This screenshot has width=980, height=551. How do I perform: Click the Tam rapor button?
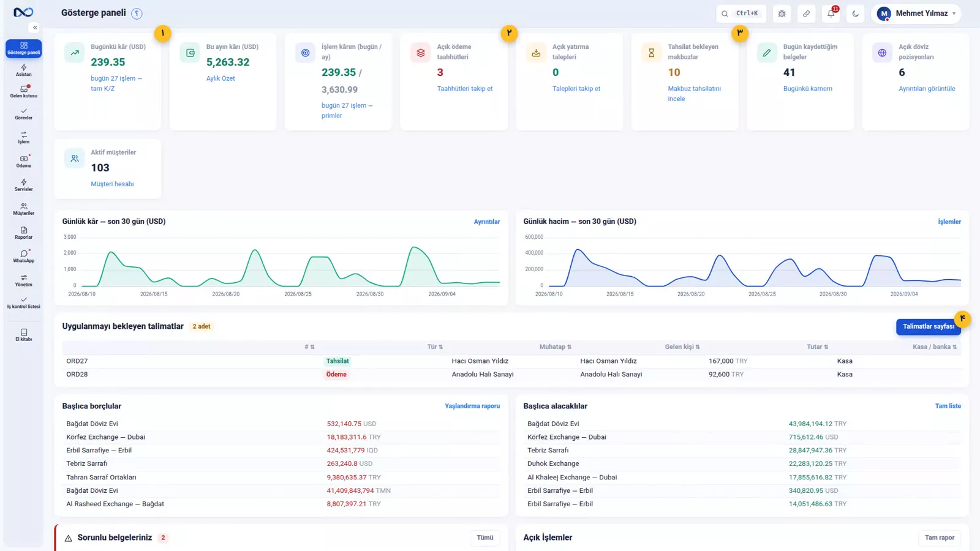[x=940, y=538]
